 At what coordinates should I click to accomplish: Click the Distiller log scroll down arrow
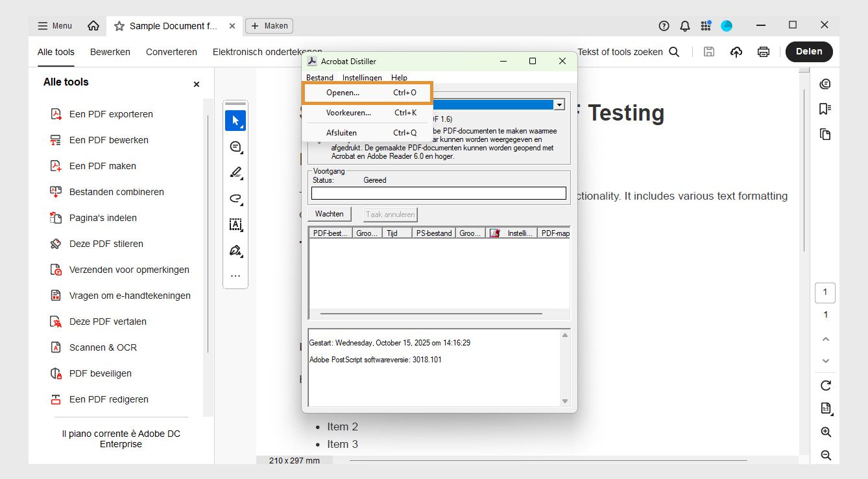click(x=565, y=401)
